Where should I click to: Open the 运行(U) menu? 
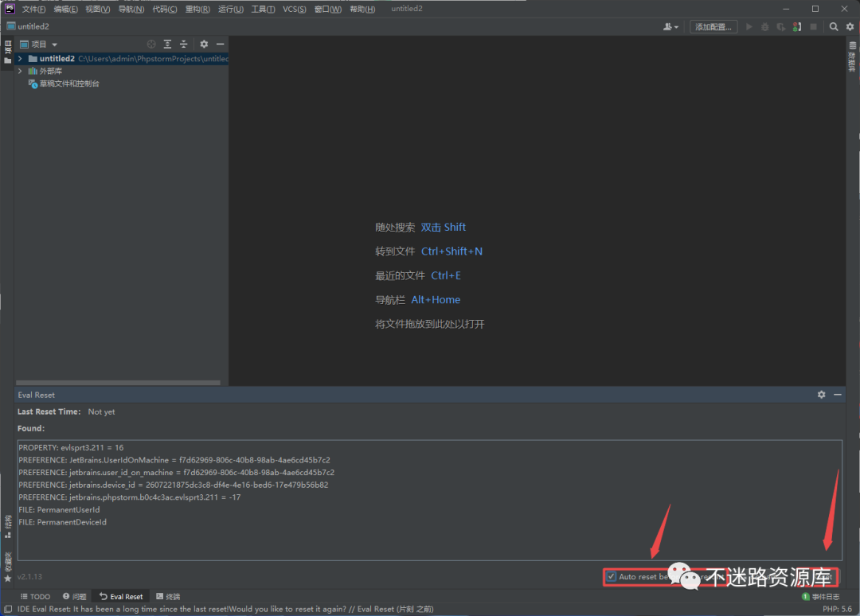(x=231, y=9)
